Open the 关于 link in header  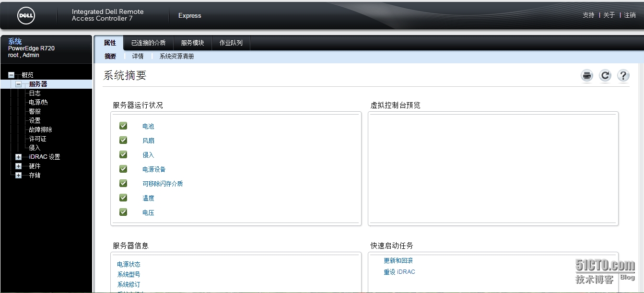[609, 15]
